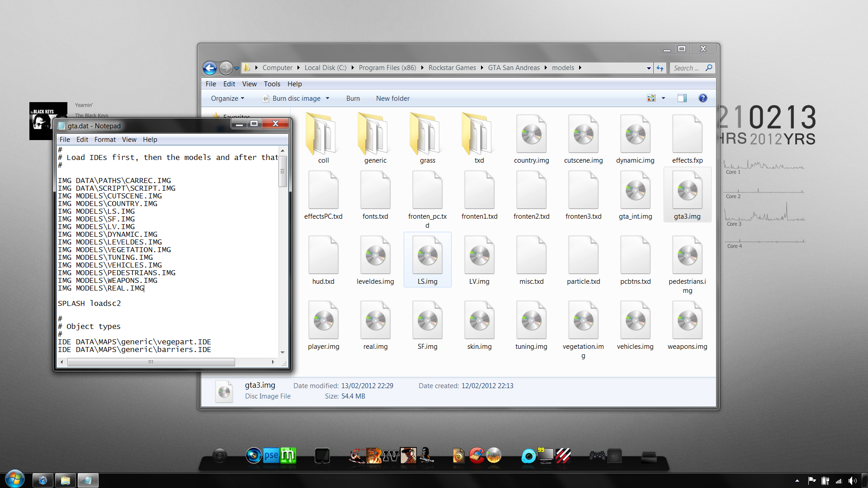Click the Burn toolbar button
The width and height of the screenshot is (868, 488).
[x=353, y=98]
